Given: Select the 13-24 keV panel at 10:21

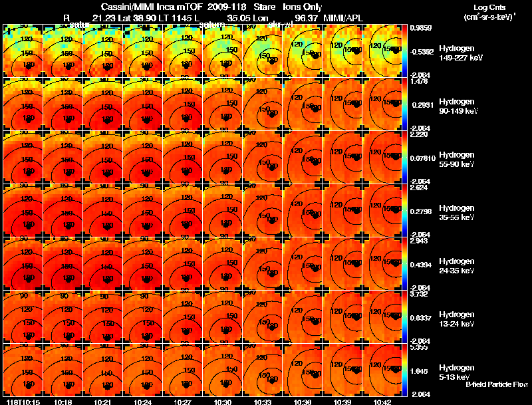Looking at the screenshot, I should pyautogui.click(x=103, y=317).
